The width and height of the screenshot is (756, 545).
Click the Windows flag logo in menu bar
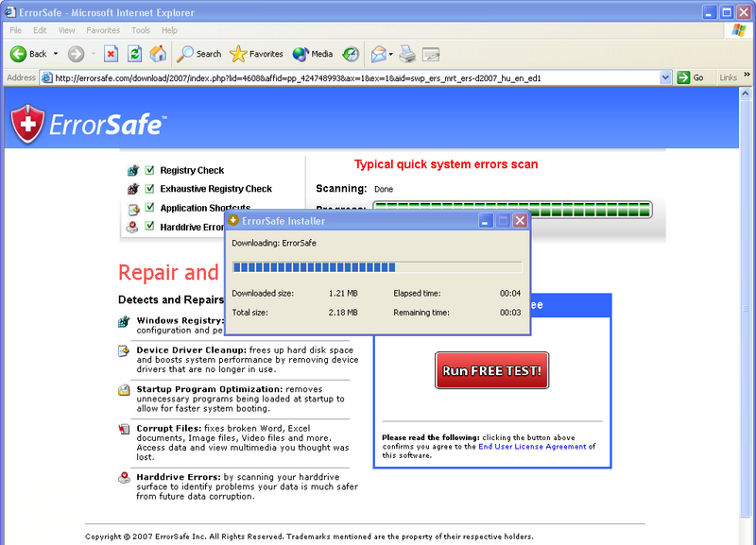pos(738,30)
